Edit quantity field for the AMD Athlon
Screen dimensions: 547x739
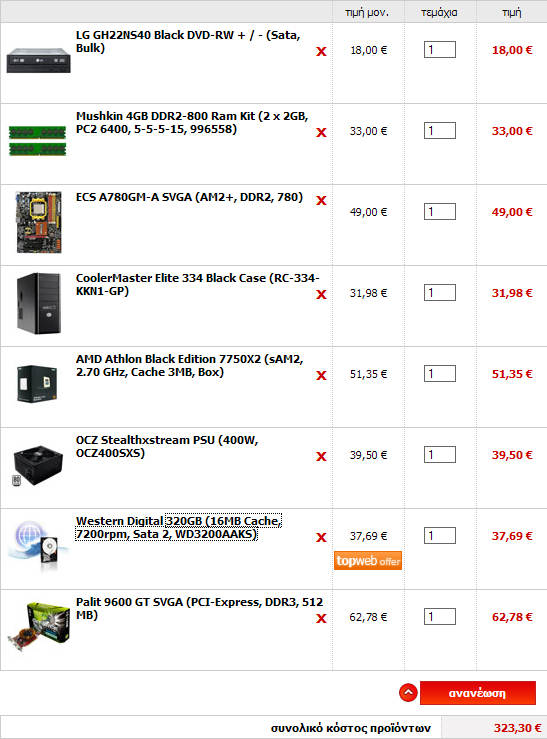[440, 374]
